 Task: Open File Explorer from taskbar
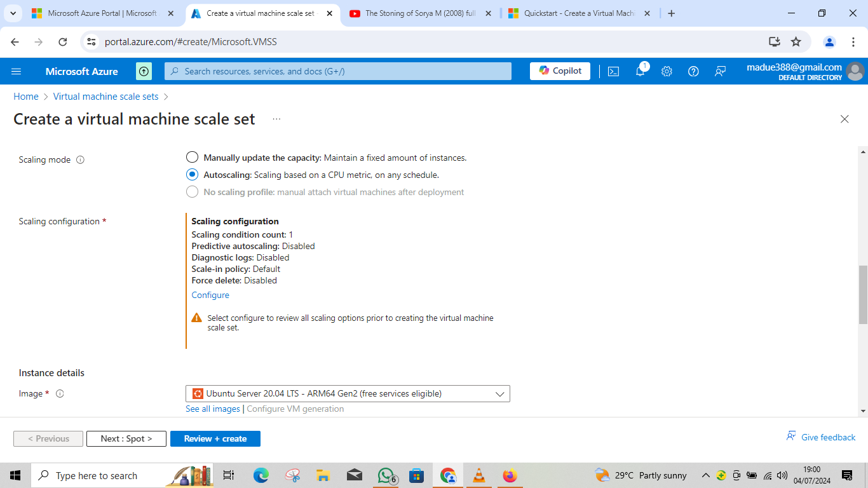pyautogui.click(x=323, y=475)
